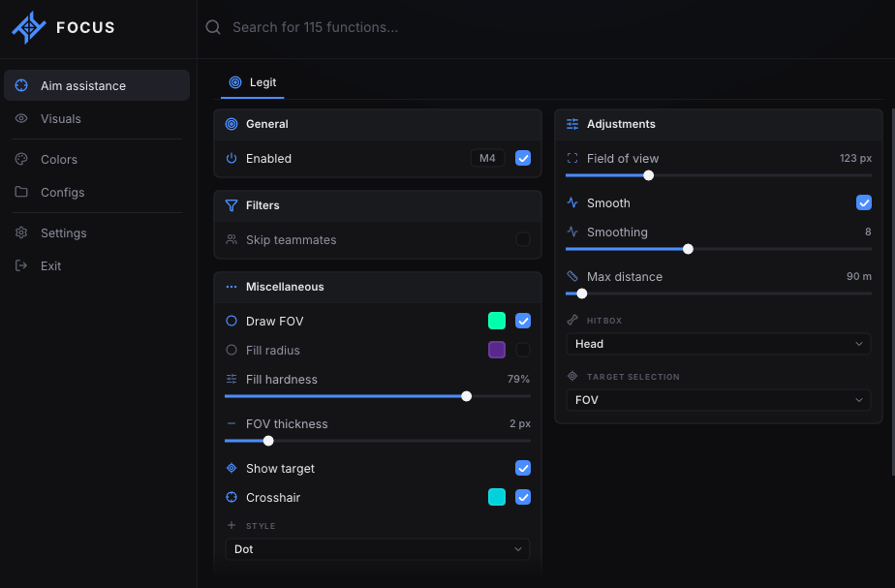Disable the Enabled checkbox

tap(523, 158)
